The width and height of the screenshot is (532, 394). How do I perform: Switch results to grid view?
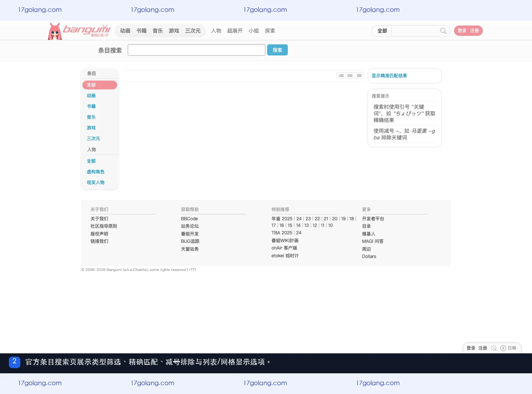pyautogui.click(x=359, y=75)
